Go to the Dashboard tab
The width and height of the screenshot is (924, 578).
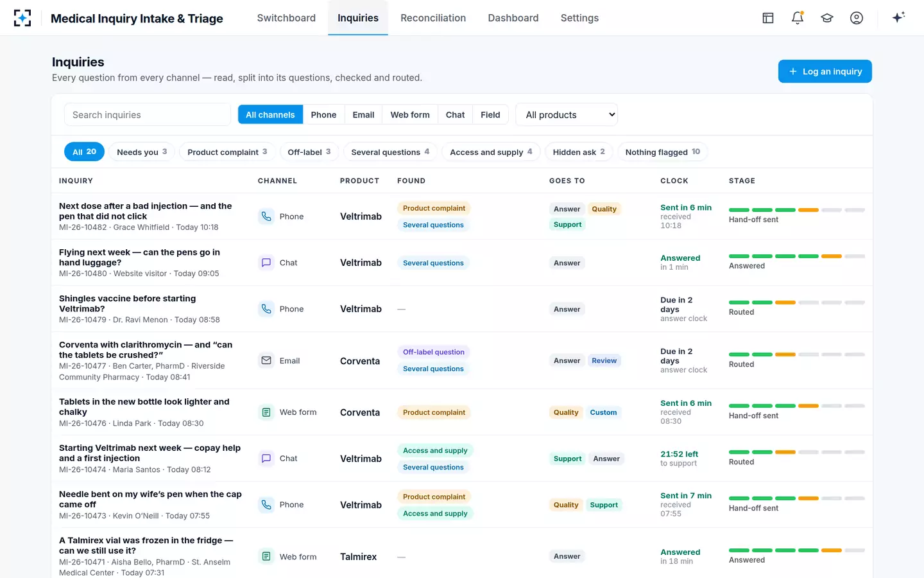point(513,18)
